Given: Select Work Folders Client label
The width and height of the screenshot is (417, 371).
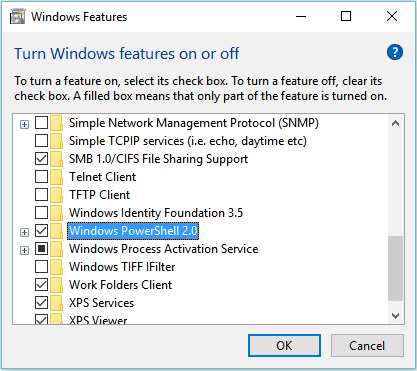Looking at the screenshot, I should (x=120, y=285).
